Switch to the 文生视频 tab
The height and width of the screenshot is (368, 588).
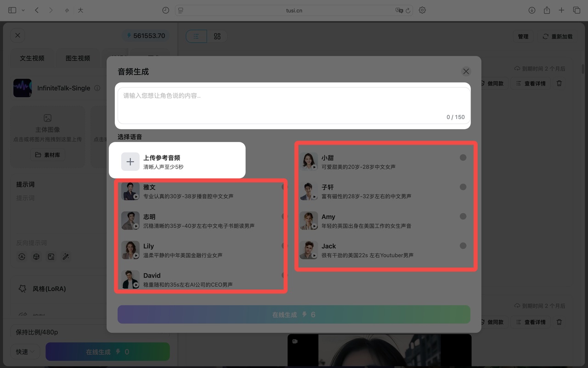[x=32, y=58]
